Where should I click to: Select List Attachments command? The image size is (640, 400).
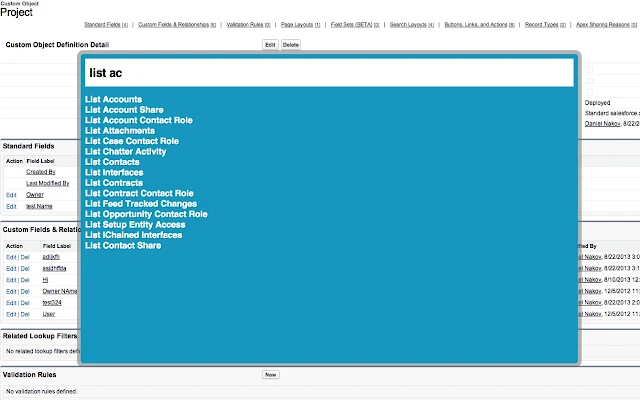(x=120, y=131)
